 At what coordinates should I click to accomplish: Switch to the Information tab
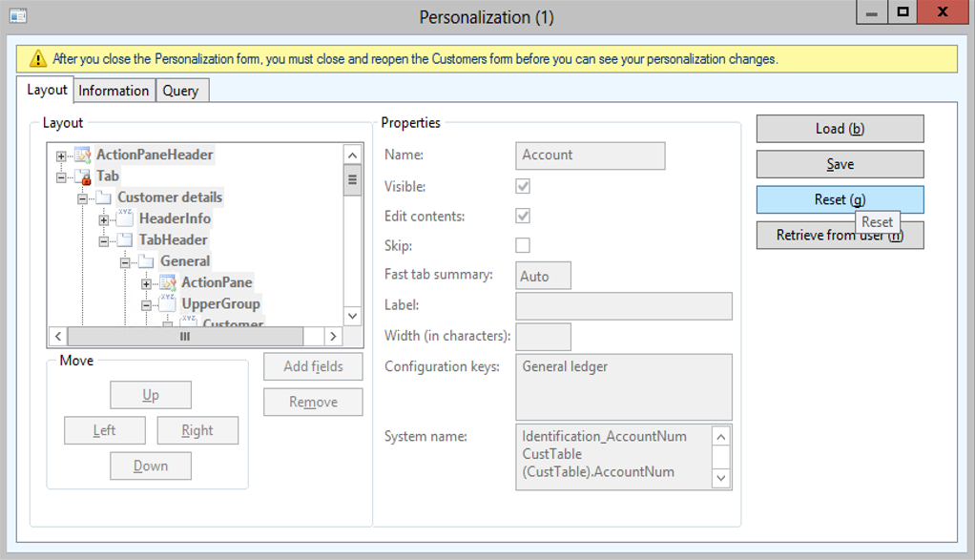pyautogui.click(x=114, y=91)
